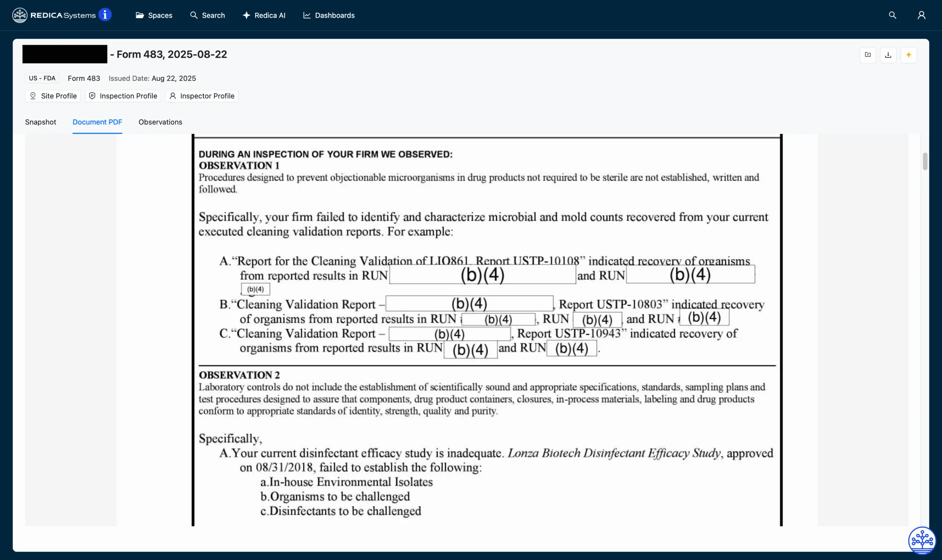Open the Site Profile

click(53, 96)
